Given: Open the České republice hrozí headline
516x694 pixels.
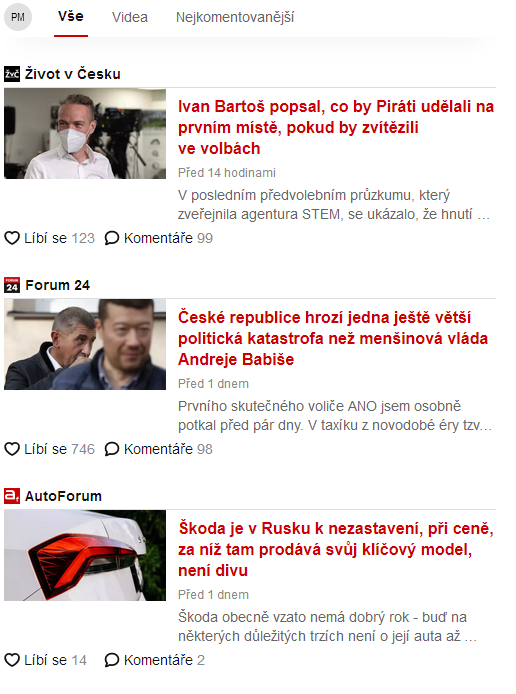Looking at the screenshot, I should point(333,338).
